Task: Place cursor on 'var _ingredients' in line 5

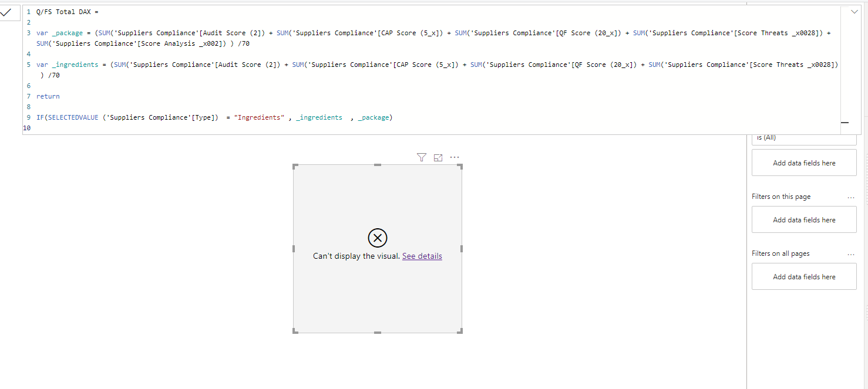Action: tap(67, 65)
